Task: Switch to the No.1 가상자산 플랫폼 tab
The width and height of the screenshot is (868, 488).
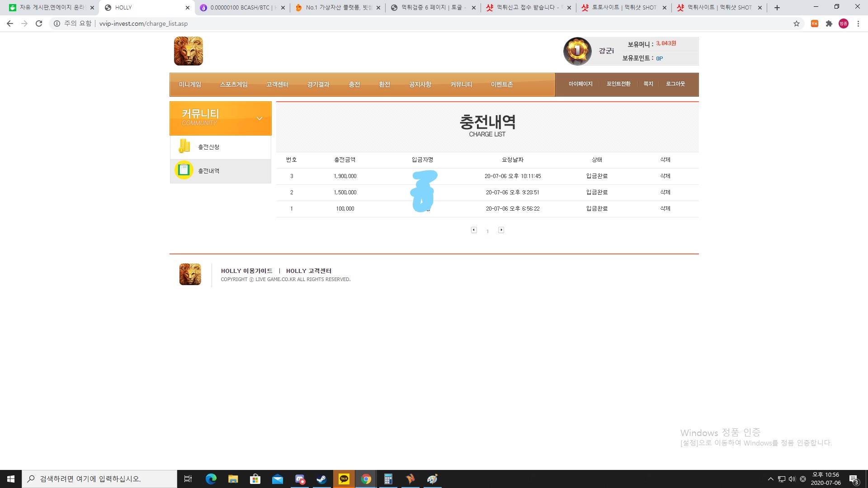Action: 338,8
